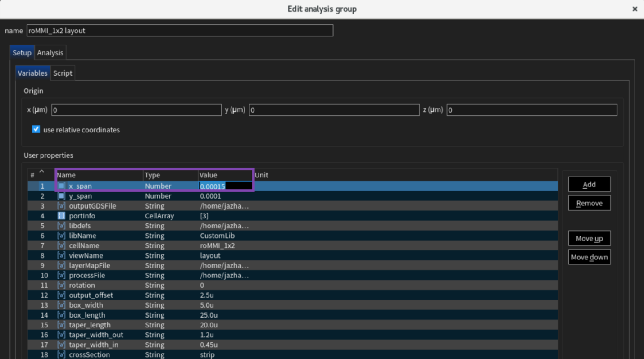The width and height of the screenshot is (644, 359).
Task: Click the output_offset string type icon
Action: (62, 295)
